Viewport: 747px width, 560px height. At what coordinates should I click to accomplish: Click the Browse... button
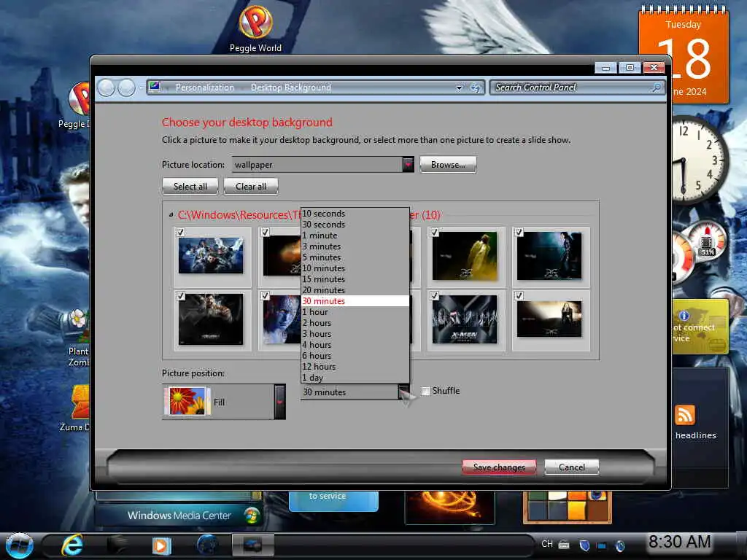[448, 165]
